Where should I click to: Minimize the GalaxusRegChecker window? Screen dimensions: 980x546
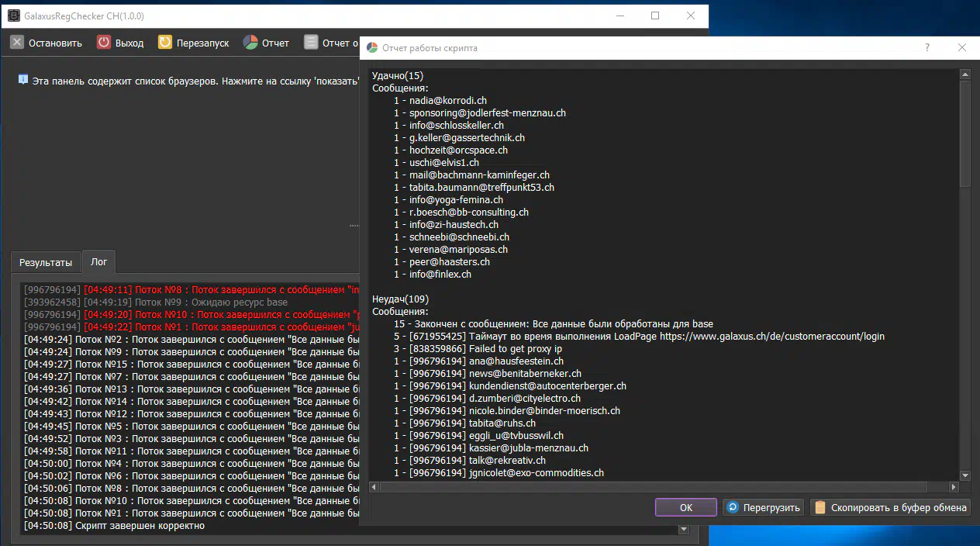point(619,16)
